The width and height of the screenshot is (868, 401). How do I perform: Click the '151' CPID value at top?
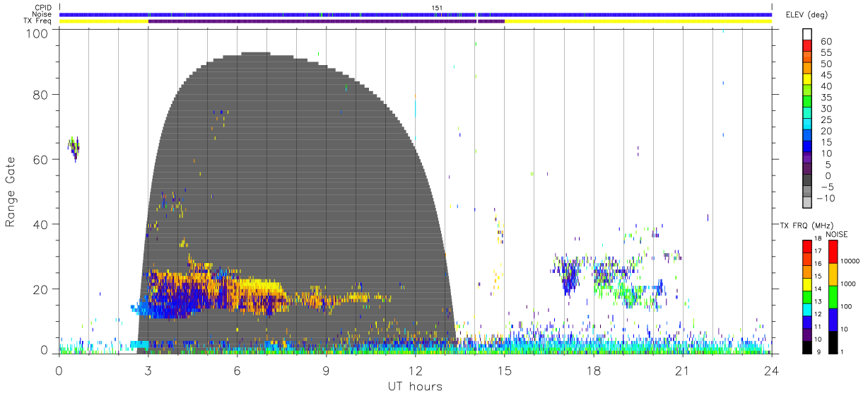click(x=438, y=8)
